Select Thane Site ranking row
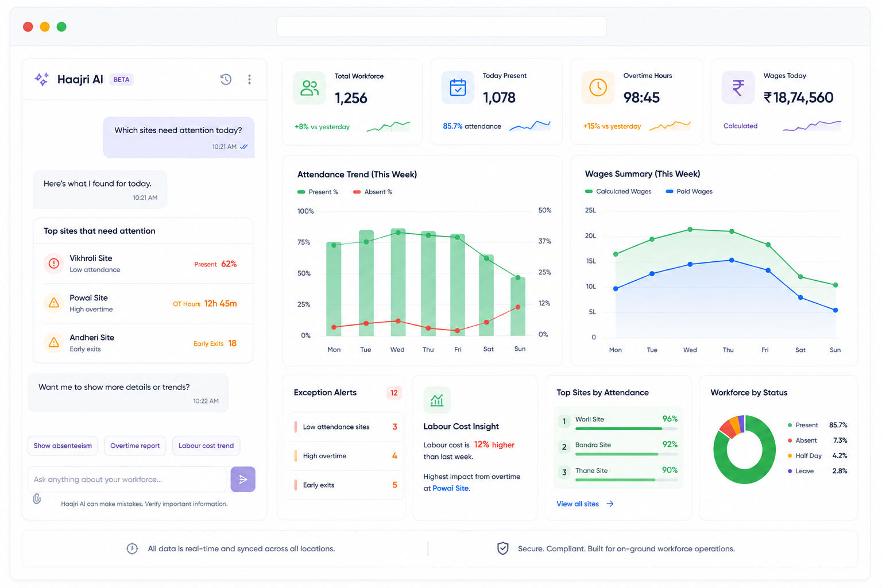Screen dimensions: 882x588 (x=618, y=472)
